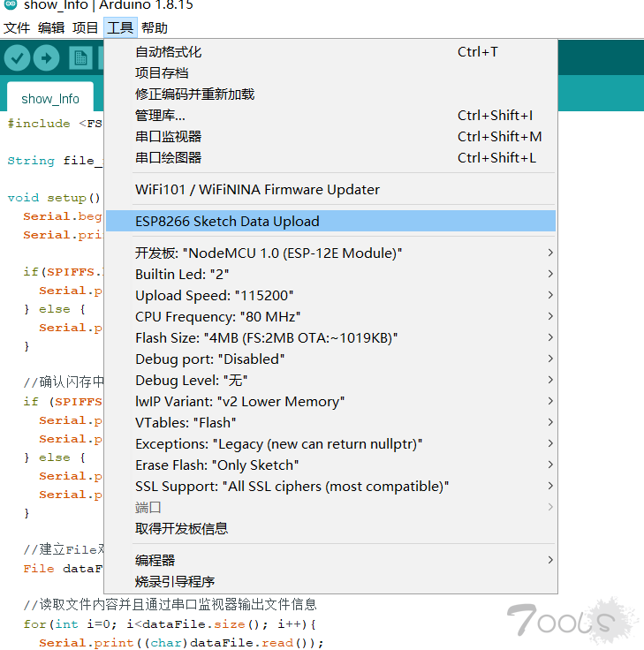Expand the Flash Size 4MB submenu
Viewport: 644px width, 650px height.
pyautogui.click(x=330, y=337)
